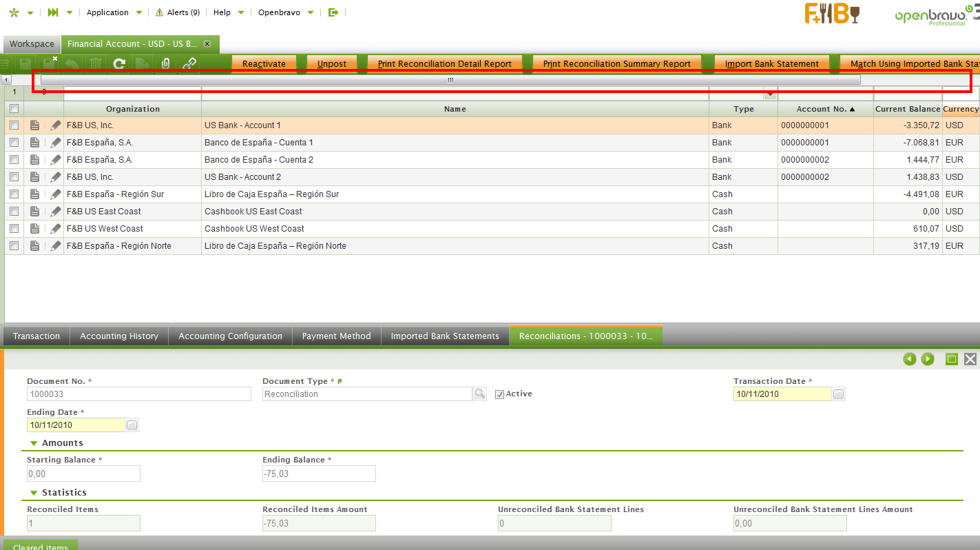Screen dimensions: 980x550
Task: Open the Imported Bank Statements tab
Action: point(445,336)
